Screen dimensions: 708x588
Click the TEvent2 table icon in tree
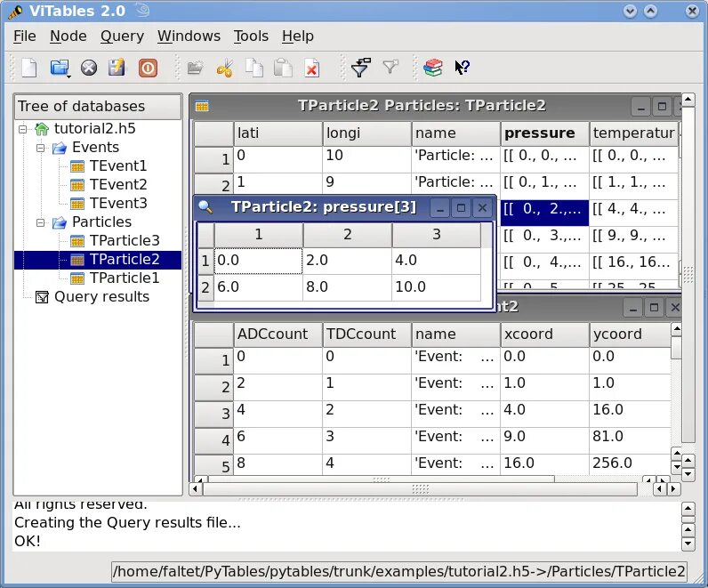point(77,185)
